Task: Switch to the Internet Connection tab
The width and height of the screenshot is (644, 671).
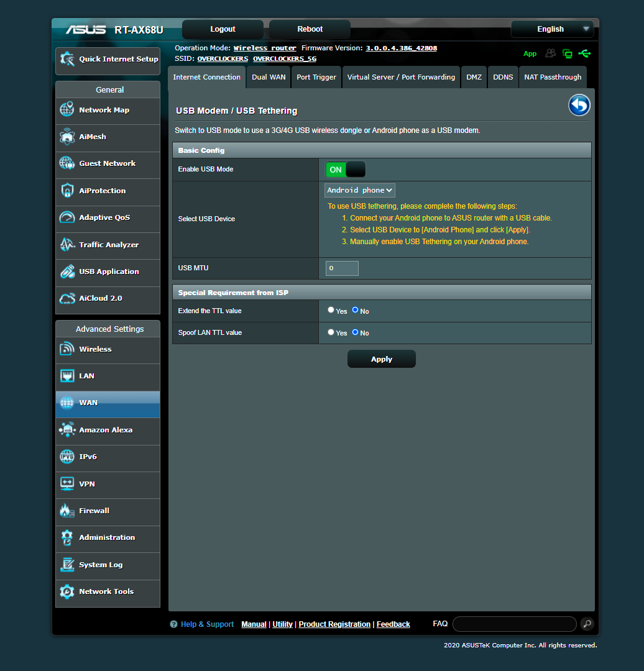Action: pos(207,78)
